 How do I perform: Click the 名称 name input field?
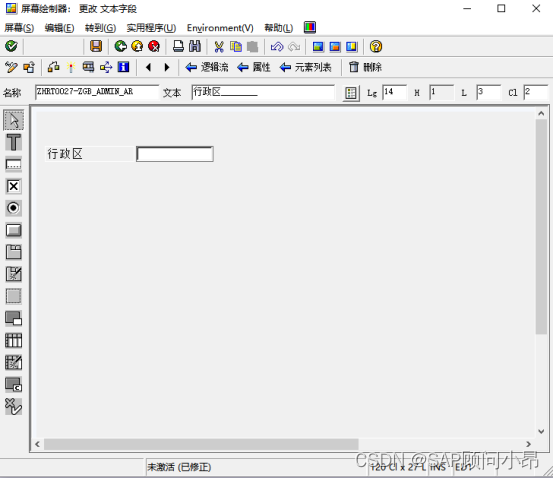(x=97, y=92)
